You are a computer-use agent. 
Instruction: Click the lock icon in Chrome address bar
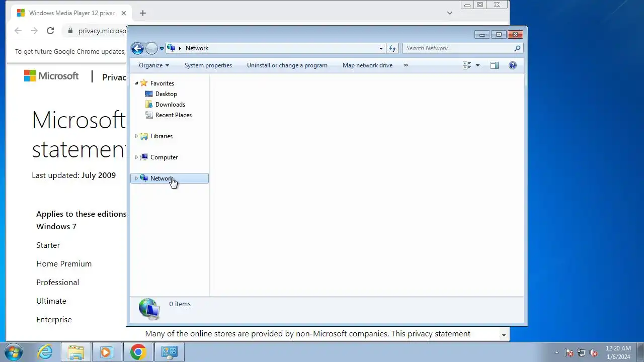click(71, 31)
